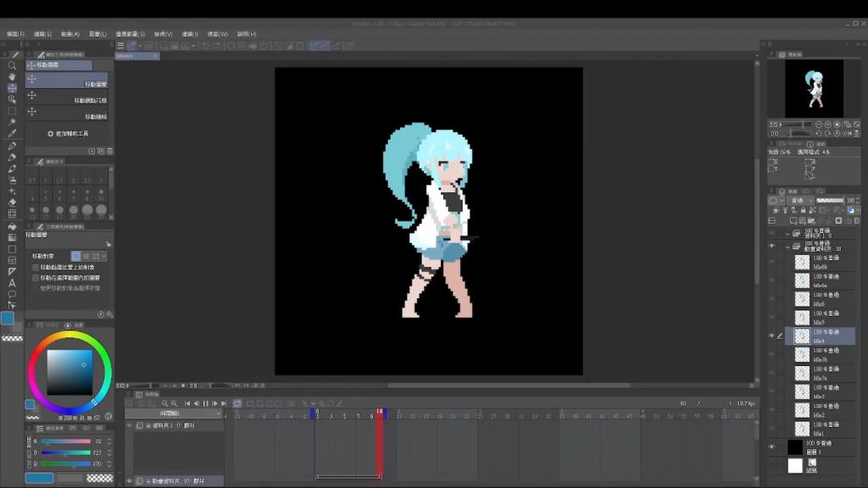868x488 pixels.
Task: Click the Open file folder icon
Action: (174, 46)
